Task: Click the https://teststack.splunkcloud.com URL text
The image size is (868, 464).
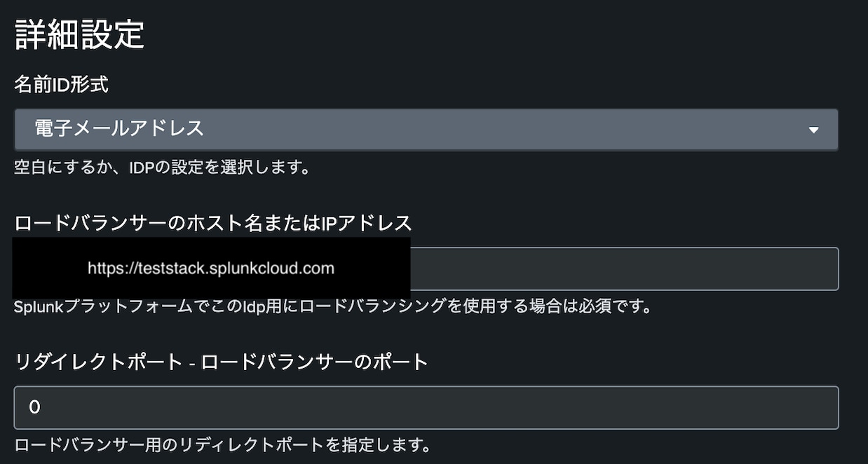Action: [x=210, y=268]
